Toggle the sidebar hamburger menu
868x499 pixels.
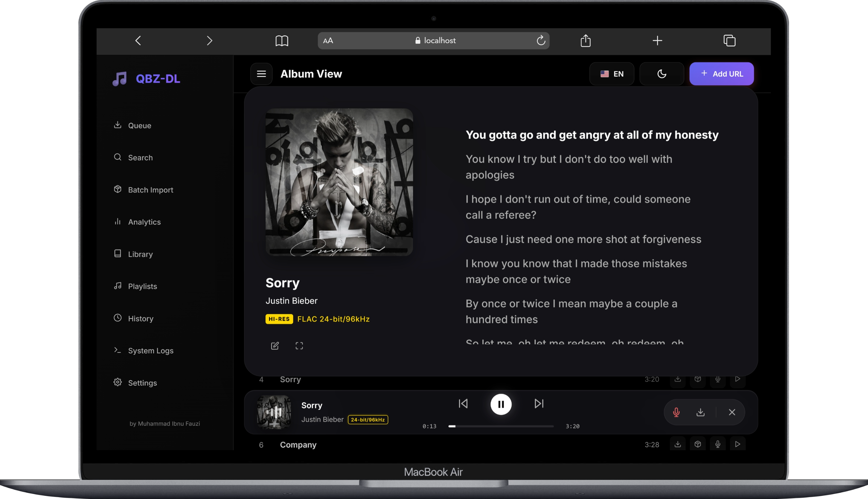tap(262, 74)
